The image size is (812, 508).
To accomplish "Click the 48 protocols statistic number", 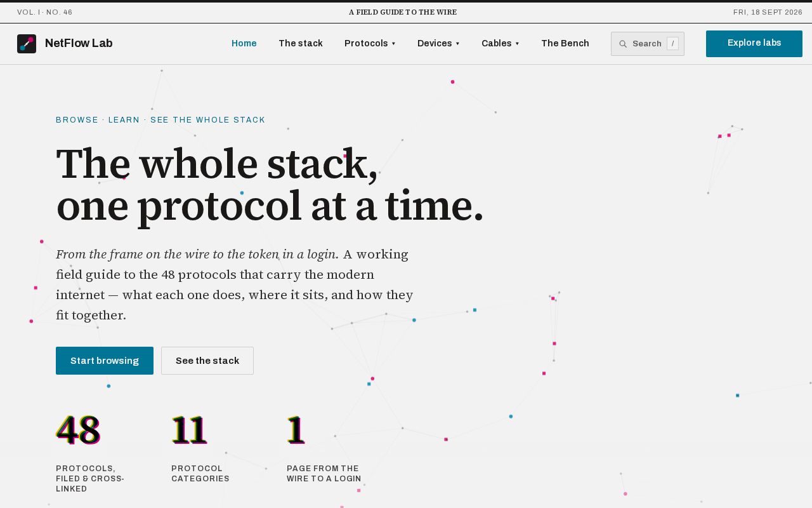I will (78, 431).
